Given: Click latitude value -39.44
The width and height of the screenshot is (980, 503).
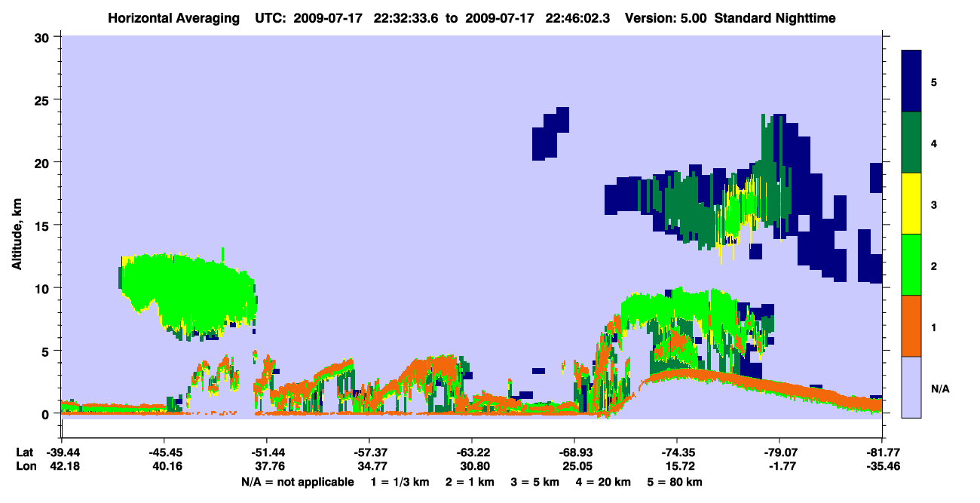Looking at the screenshot, I should 62,452.
